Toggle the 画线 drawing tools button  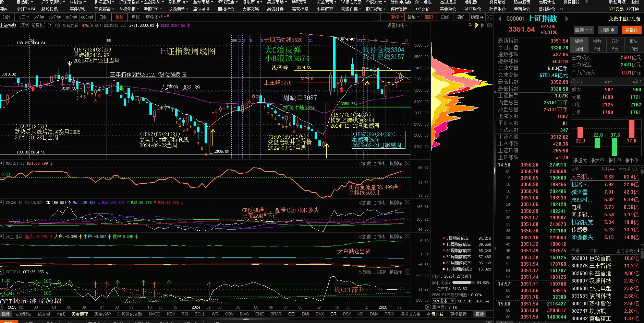point(445,17)
